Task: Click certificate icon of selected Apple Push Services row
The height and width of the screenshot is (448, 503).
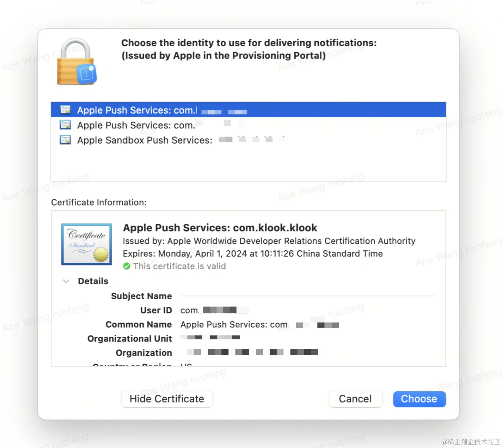Action: pos(66,110)
